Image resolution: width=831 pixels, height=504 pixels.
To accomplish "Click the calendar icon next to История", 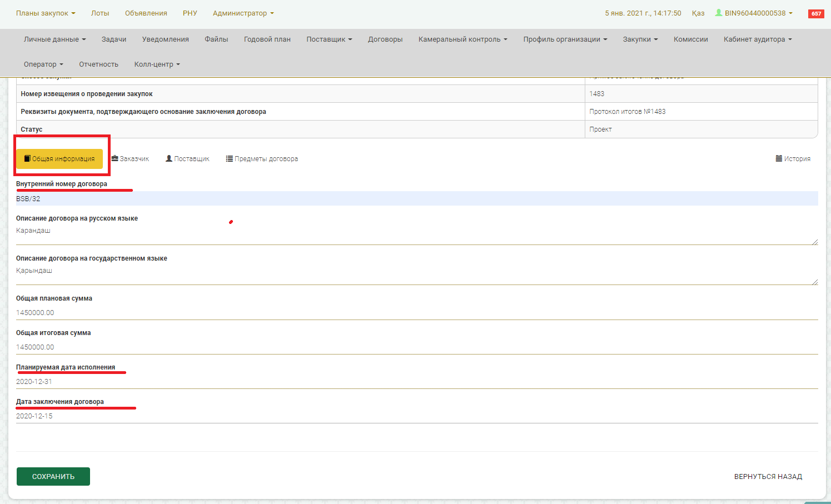I will click(x=779, y=159).
